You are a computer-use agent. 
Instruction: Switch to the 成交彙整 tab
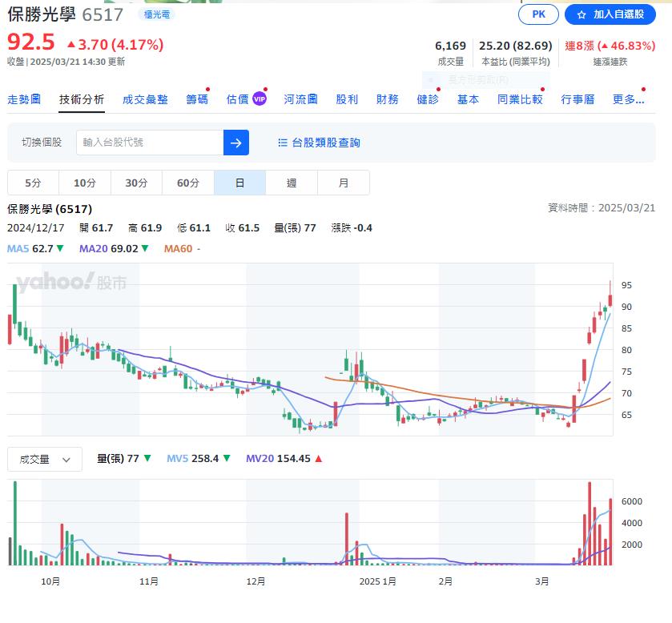pos(145,99)
